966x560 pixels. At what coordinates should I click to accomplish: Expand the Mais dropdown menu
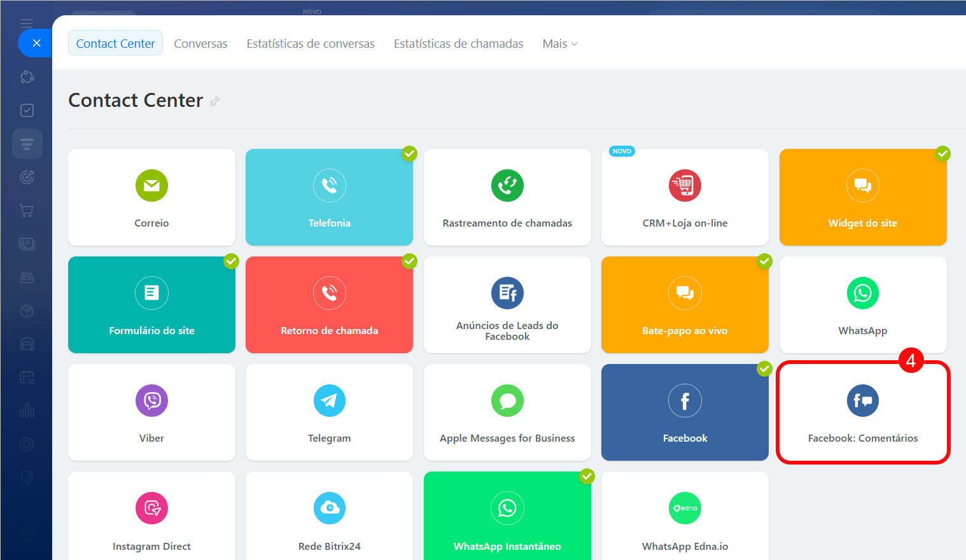click(x=560, y=43)
